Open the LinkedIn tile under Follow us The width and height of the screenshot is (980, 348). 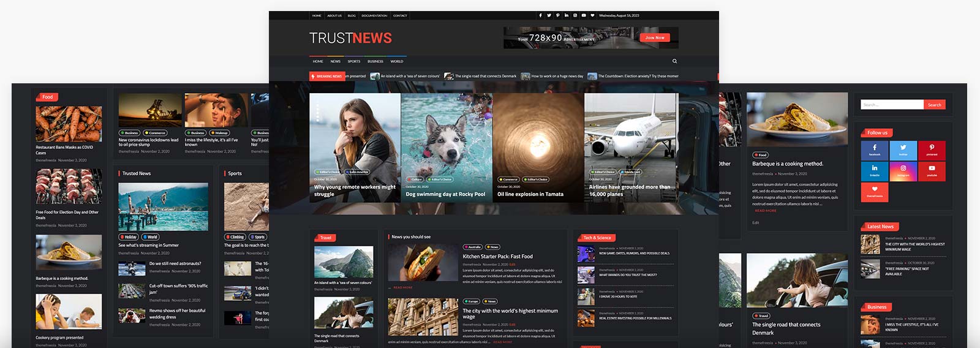(x=874, y=171)
